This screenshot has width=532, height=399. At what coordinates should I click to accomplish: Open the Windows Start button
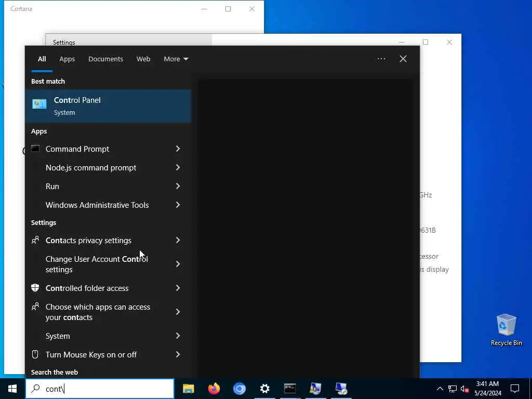tap(12, 389)
